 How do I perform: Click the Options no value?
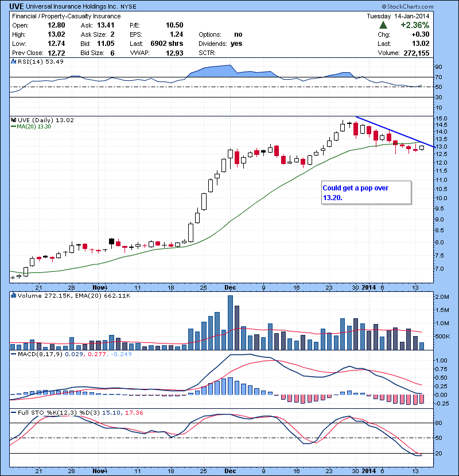point(238,34)
